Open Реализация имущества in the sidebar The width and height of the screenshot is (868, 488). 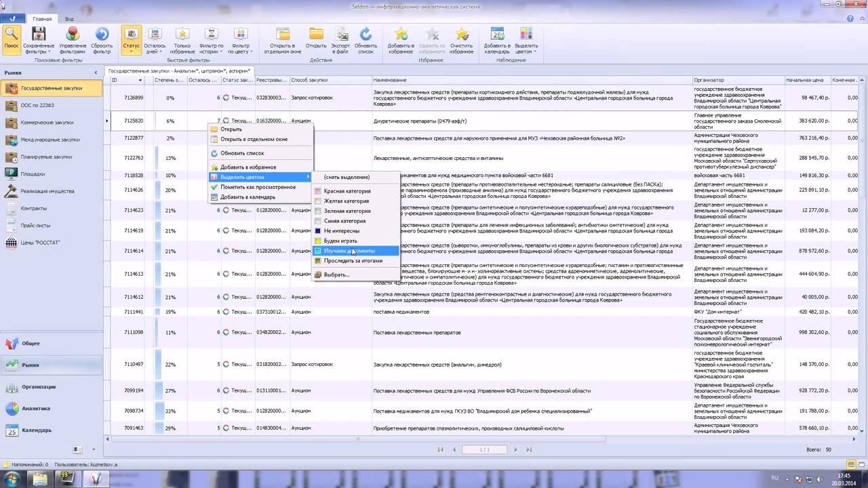pyautogui.click(x=52, y=191)
